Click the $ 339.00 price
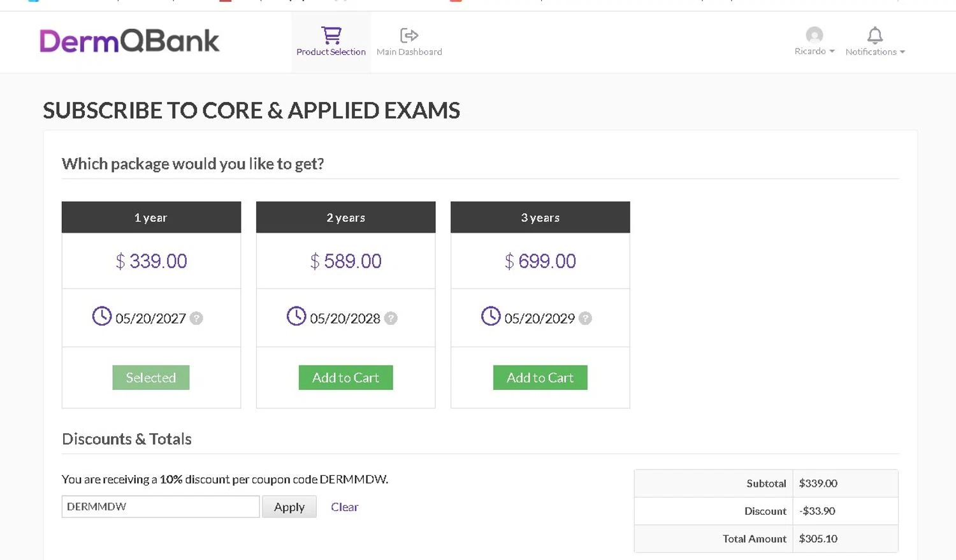The height and width of the screenshot is (560, 956). (151, 261)
